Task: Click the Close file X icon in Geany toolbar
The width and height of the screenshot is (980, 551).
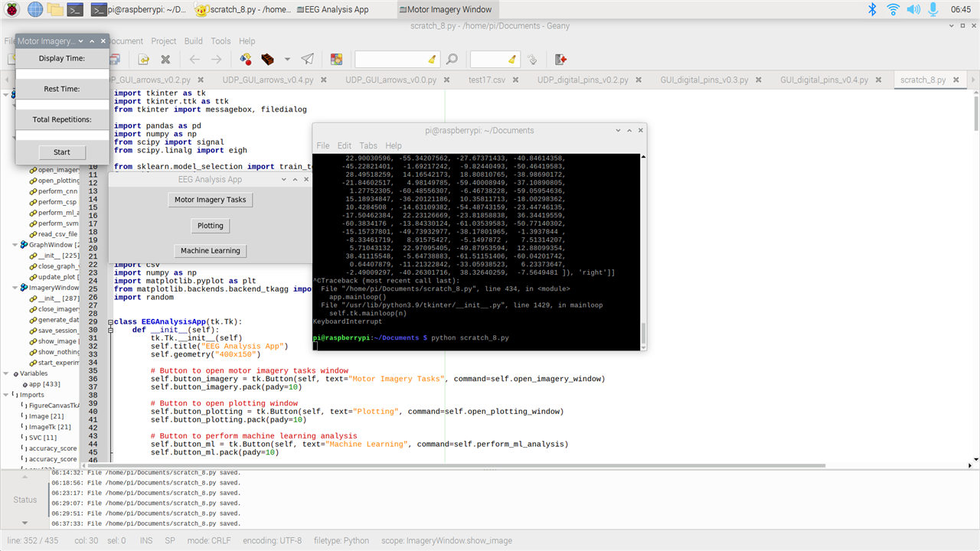Action: 165,59
